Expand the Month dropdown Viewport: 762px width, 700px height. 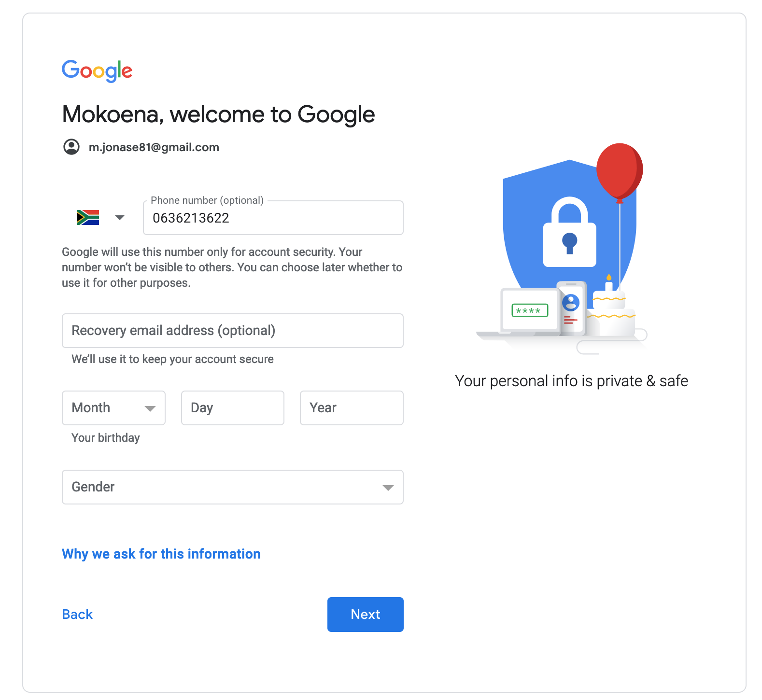[113, 408]
